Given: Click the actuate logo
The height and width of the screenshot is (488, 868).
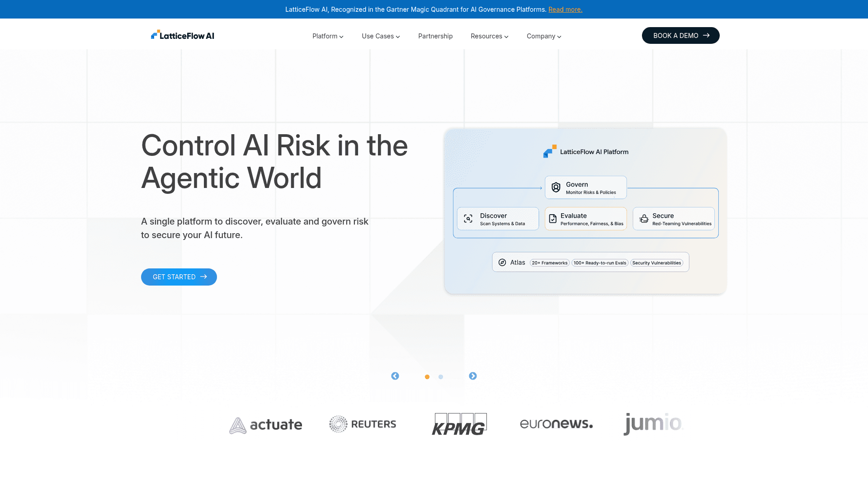Looking at the screenshot, I should [x=265, y=425].
